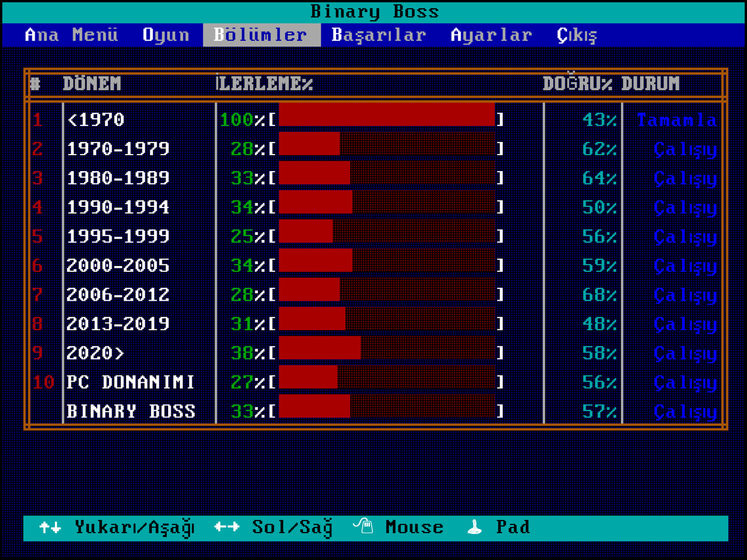Click Çalışıy status for BINARY BOSS row
Image resolution: width=747 pixels, height=560 pixels.
tap(685, 412)
